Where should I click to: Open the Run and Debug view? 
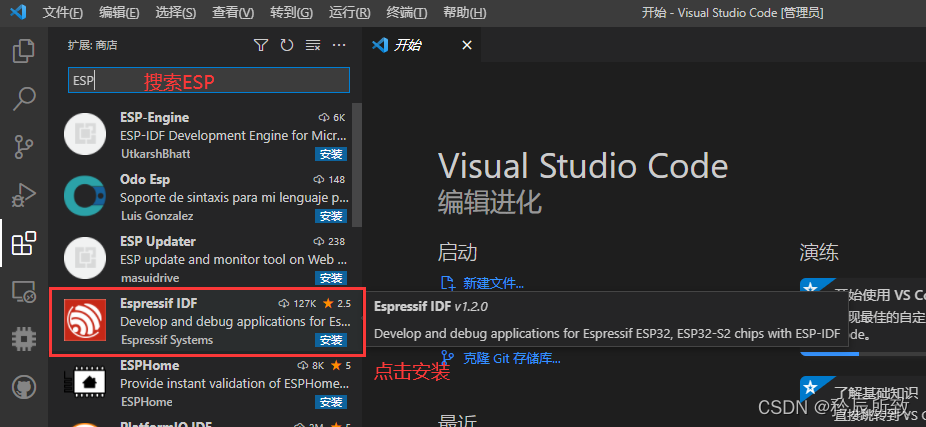click(23, 195)
